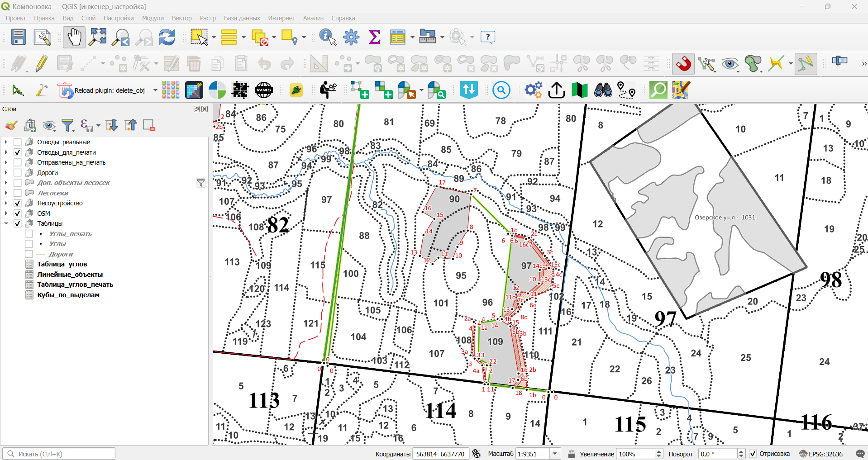This screenshot has width=868, height=460.
Task: Hide the Лесоустройство layer
Action: click(18, 203)
